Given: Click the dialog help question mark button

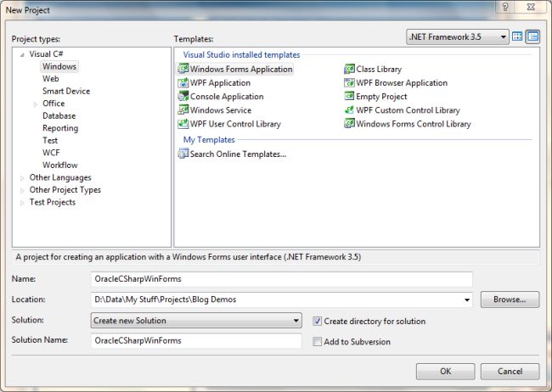Looking at the screenshot, I should click(x=505, y=8).
